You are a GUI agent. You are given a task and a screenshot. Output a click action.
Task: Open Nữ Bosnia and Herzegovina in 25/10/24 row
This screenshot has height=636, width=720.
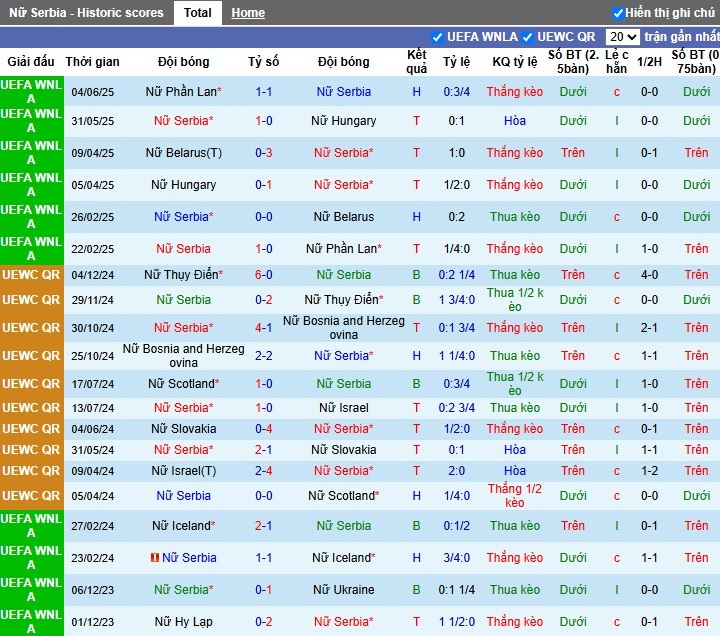pyautogui.click(x=183, y=356)
